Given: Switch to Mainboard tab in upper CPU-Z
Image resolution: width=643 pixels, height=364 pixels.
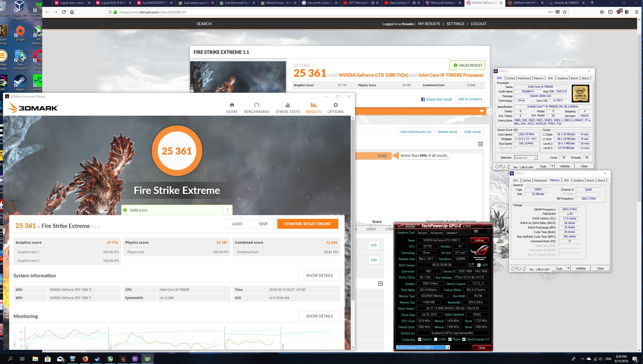Looking at the screenshot, I should tap(524, 78).
